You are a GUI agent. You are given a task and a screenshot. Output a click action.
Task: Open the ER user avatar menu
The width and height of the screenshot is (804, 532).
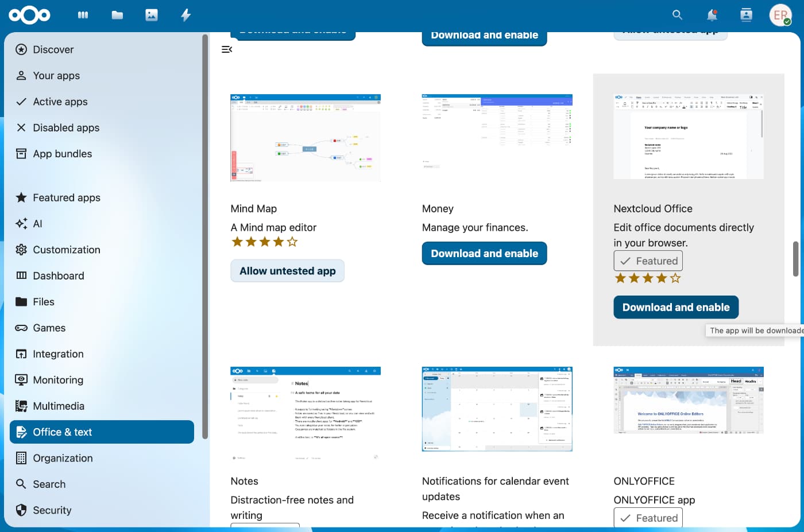click(780, 15)
